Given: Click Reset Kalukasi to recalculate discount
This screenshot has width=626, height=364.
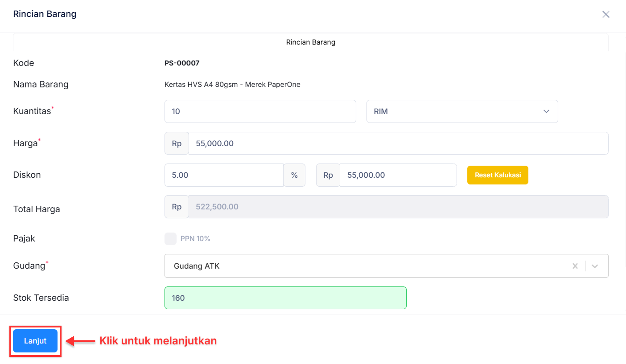Looking at the screenshot, I should 498,175.
